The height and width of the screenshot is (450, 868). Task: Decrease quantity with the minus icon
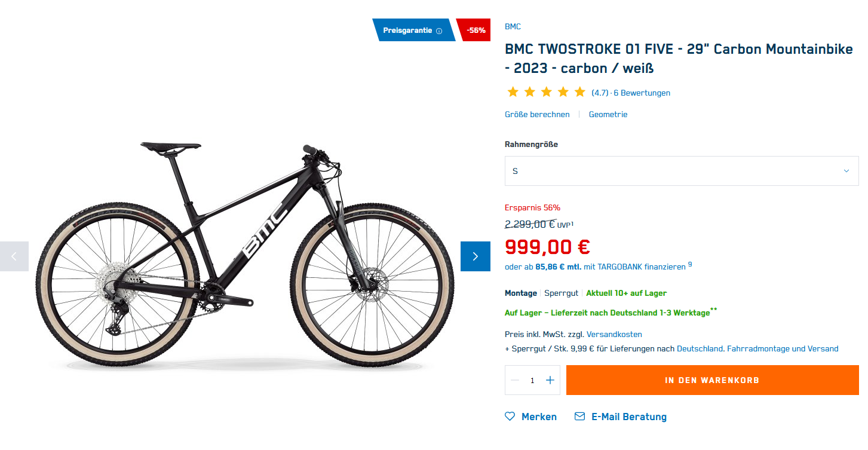coord(515,380)
